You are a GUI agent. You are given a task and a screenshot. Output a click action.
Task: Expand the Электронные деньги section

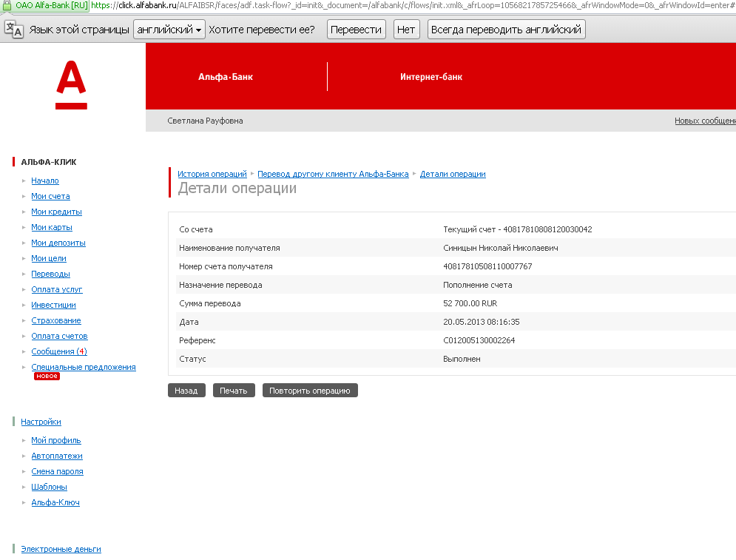pyautogui.click(x=61, y=549)
